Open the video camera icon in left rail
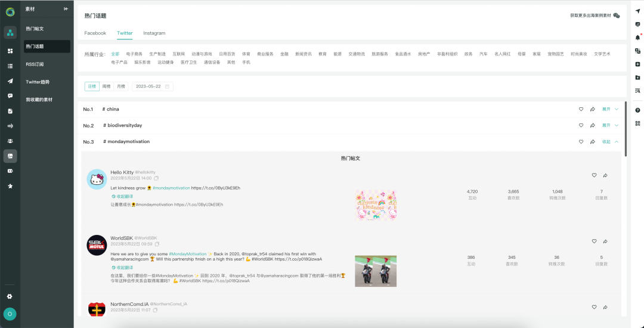The height and width of the screenshot is (328, 644). pos(10,171)
